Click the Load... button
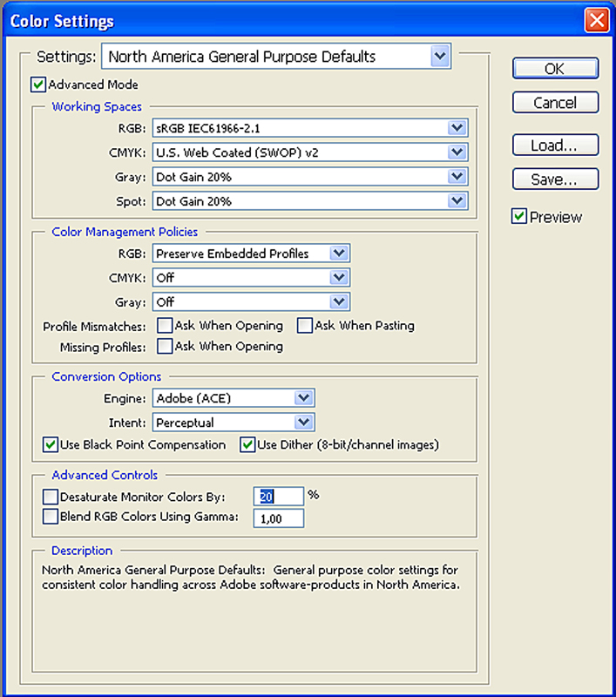This screenshot has height=697, width=616. pos(555,145)
